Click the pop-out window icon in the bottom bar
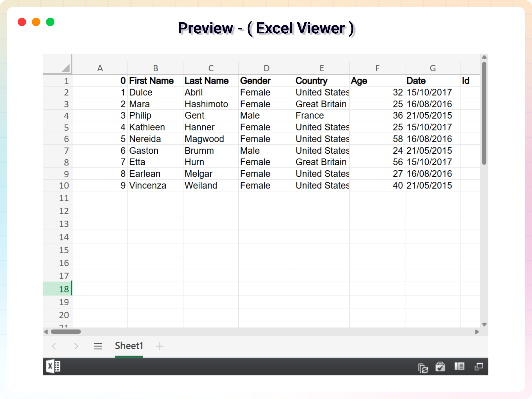 pos(479,367)
